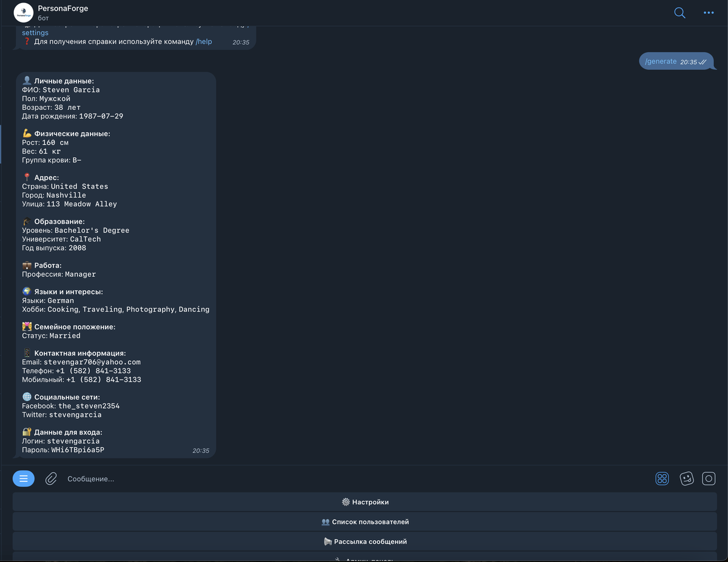Image resolution: width=728 pixels, height=562 pixels.
Task: Click Семейное положение heading
Action: (75, 327)
